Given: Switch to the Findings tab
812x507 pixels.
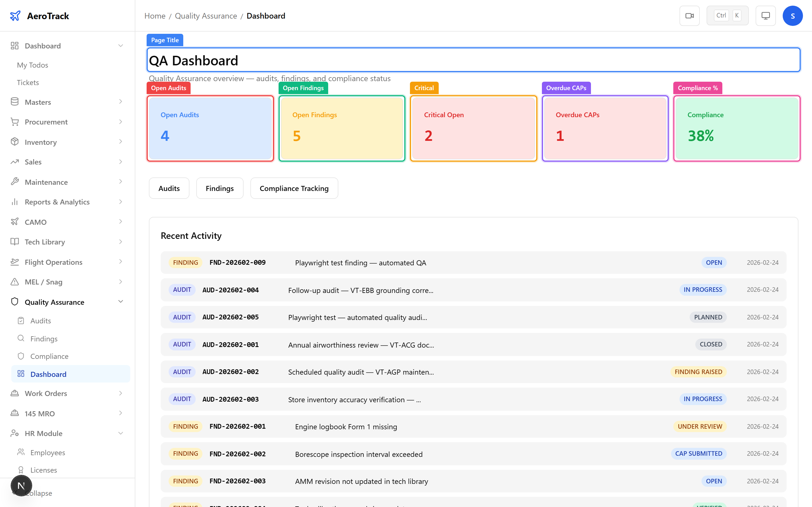Looking at the screenshot, I should click(x=219, y=188).
